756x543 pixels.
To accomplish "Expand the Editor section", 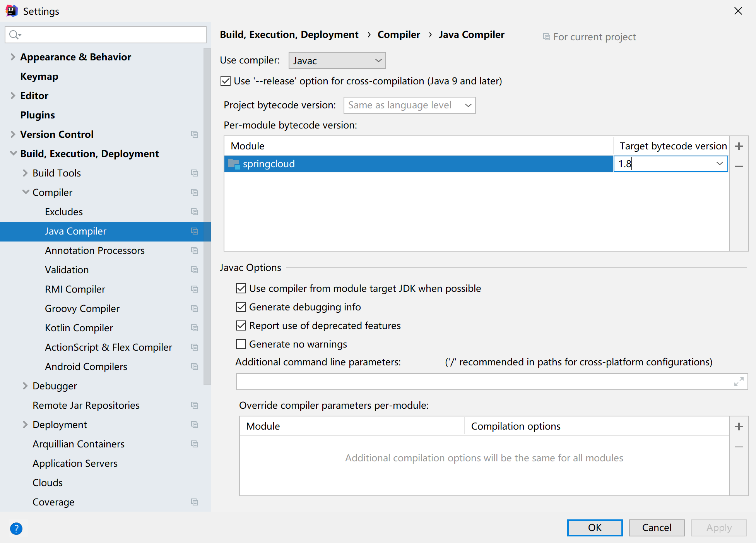I will tap(13, 96).
